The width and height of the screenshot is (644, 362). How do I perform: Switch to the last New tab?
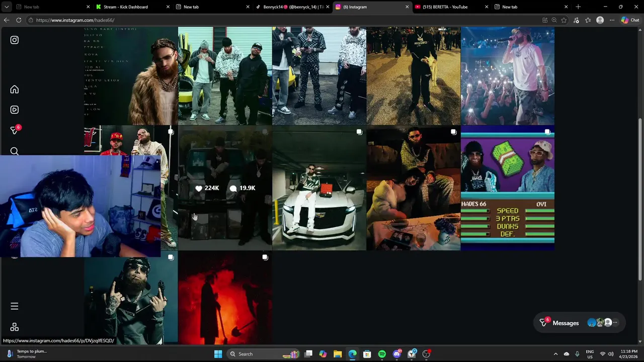click(x=531, y=7)
